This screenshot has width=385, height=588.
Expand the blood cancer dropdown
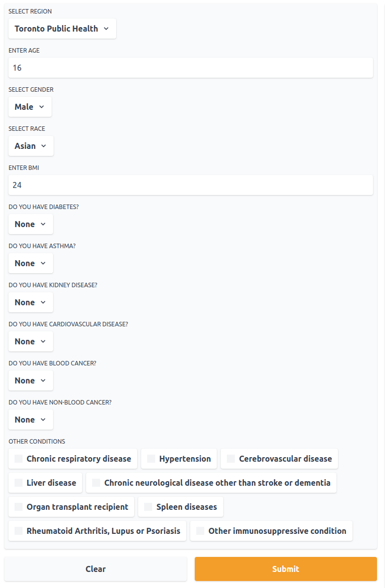point(31,380)
